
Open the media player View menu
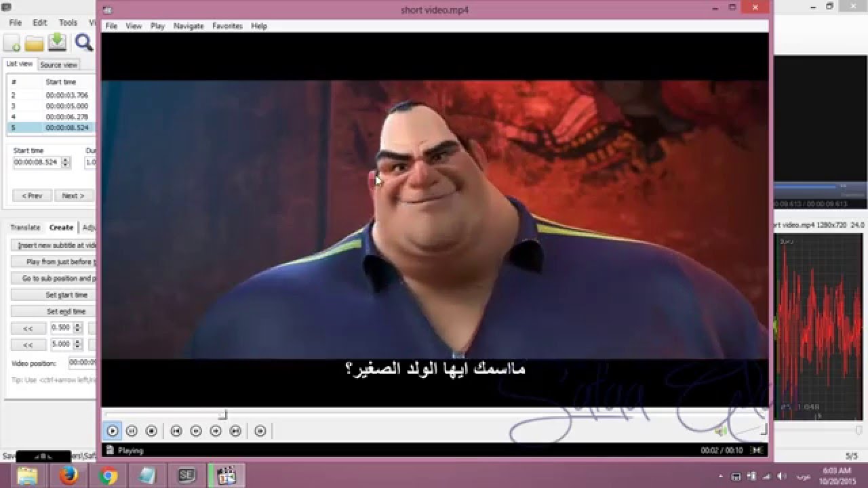click(x=134, y=26)
